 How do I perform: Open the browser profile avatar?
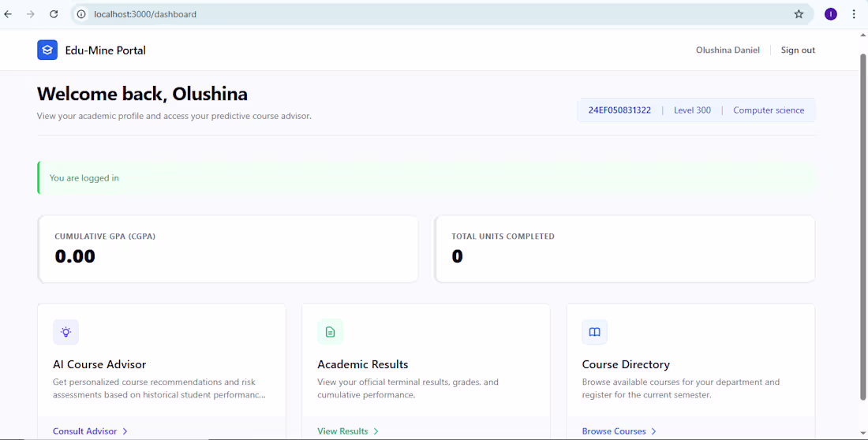pyautogui.click(x=830, y=14)
